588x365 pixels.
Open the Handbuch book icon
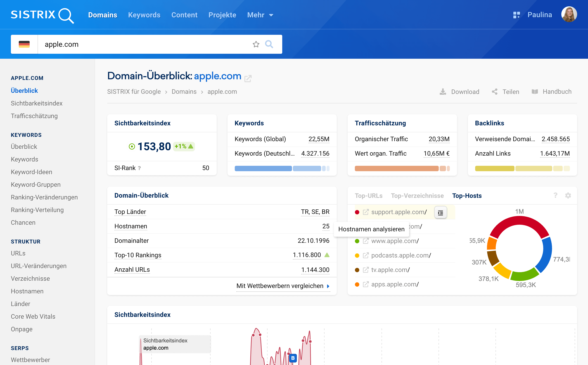535,92
